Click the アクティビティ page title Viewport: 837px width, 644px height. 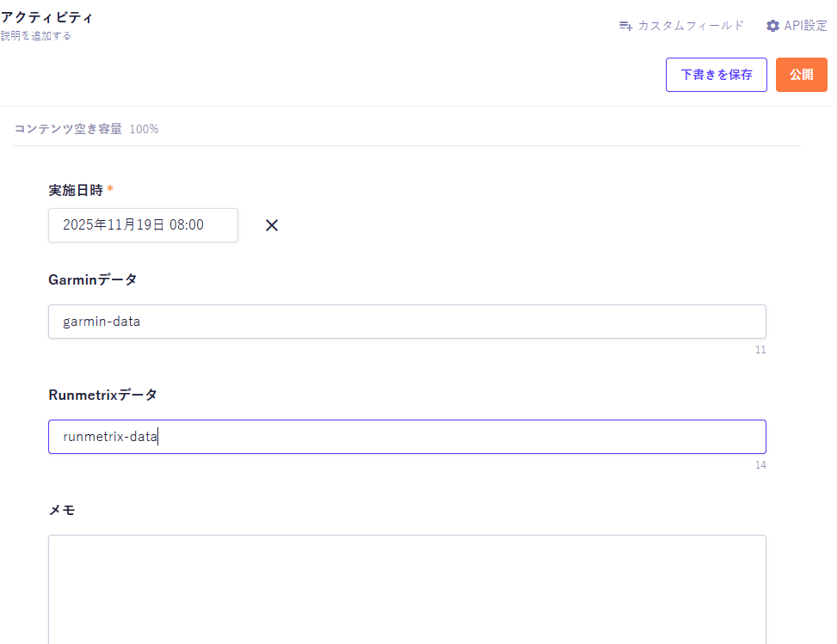[47, 17]
